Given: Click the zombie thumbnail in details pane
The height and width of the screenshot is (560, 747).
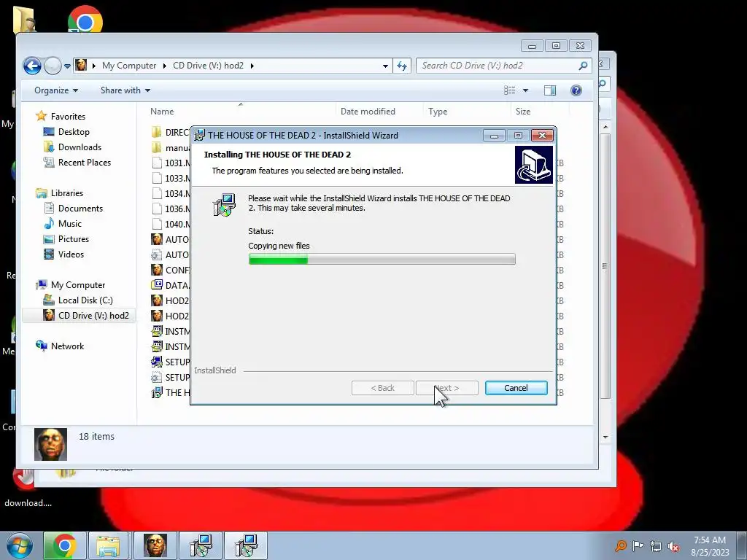Looking at the screenshot, I should 50,444.
